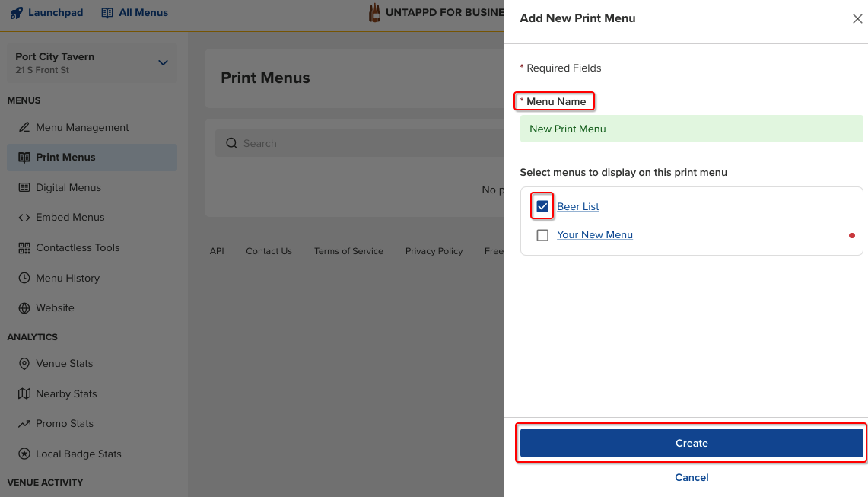Click the Launchpad rocket icon
This screenshot has width=868, height=497.
pyautogui.click(x=17, y=13)
